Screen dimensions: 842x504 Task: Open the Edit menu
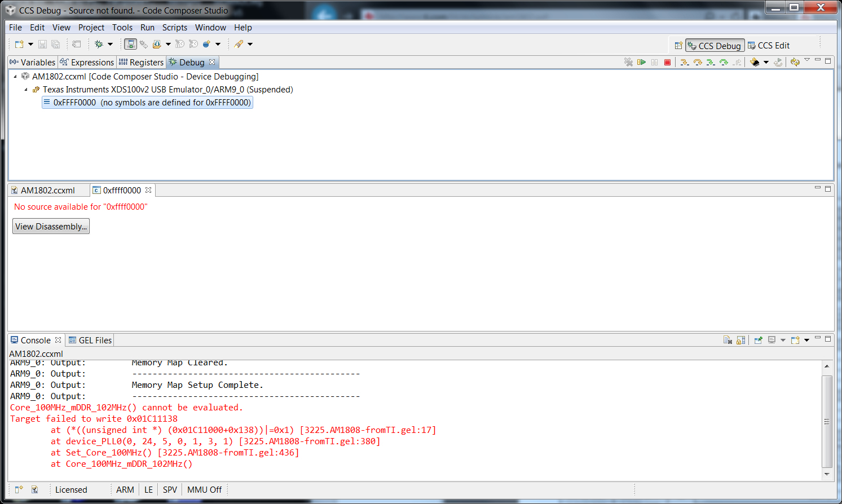pyautogui.click(x=37, y=28)
